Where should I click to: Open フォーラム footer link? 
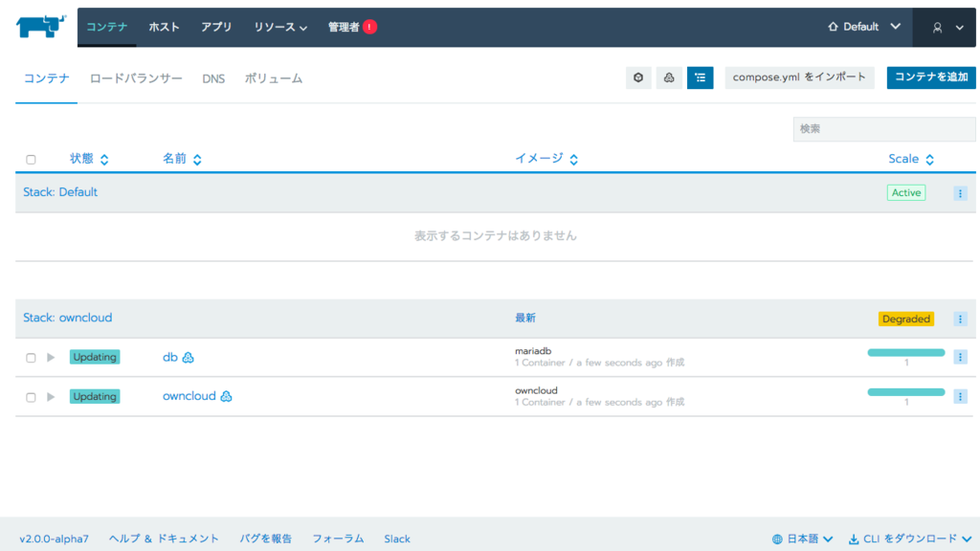(x=338, y=539)
